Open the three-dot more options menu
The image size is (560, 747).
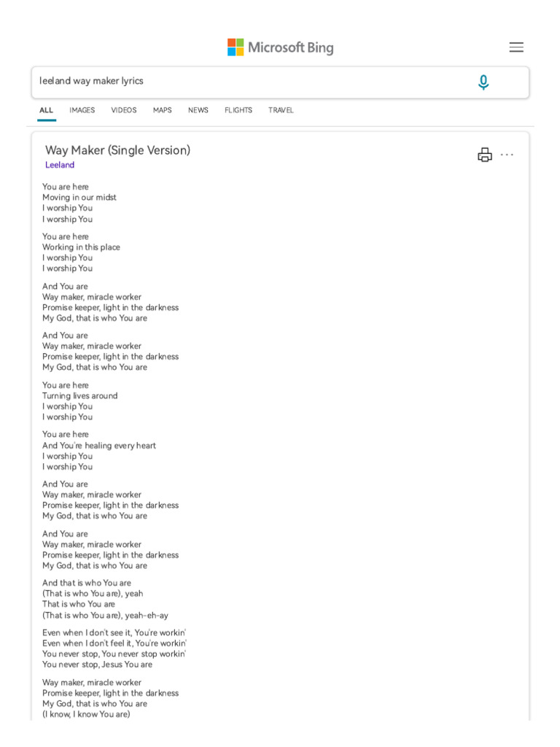507,155
